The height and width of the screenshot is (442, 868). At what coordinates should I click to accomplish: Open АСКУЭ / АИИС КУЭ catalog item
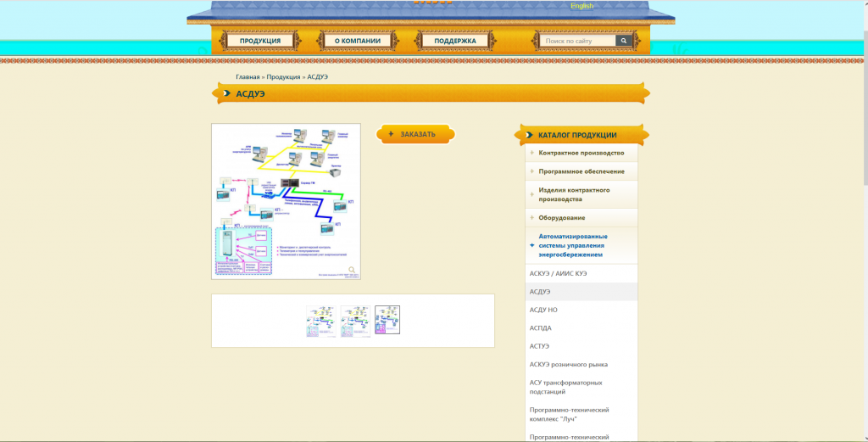coord(558,273)
